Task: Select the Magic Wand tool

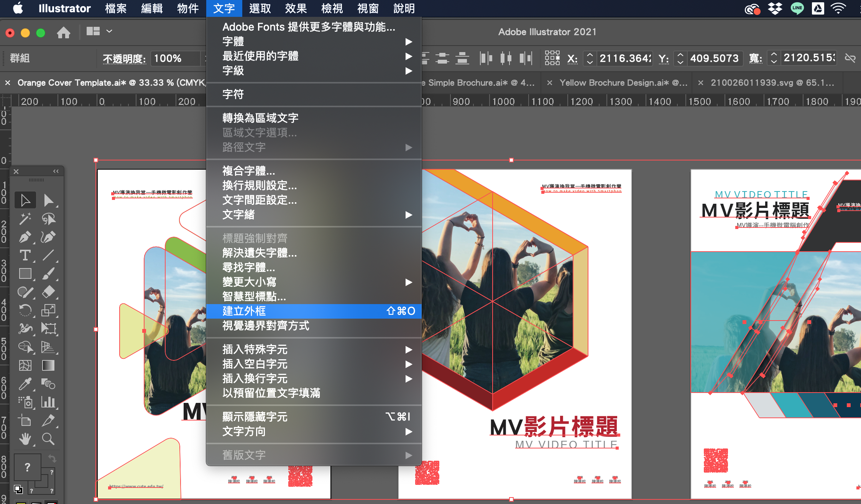Action: pos(25,219)
